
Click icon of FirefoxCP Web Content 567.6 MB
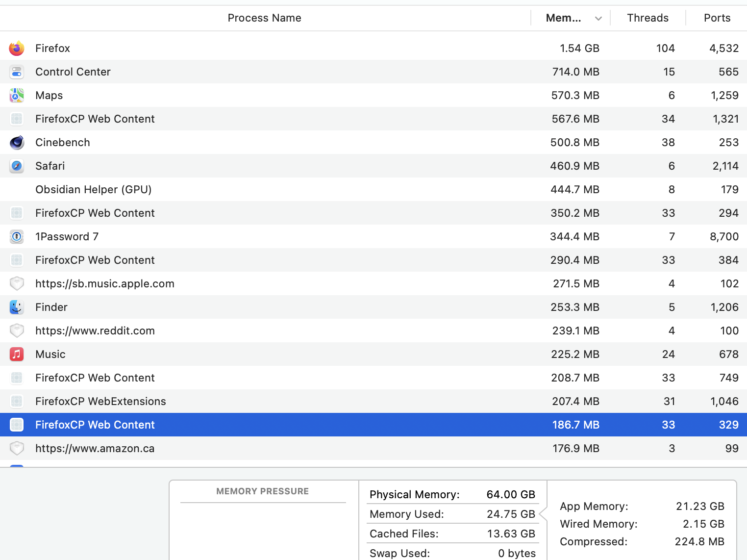coord(17,119)
